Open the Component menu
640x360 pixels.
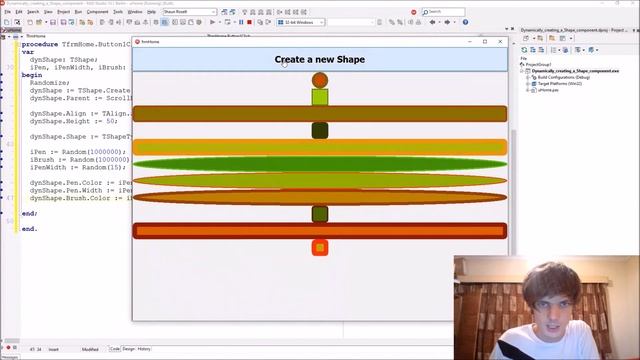[97, 12]
